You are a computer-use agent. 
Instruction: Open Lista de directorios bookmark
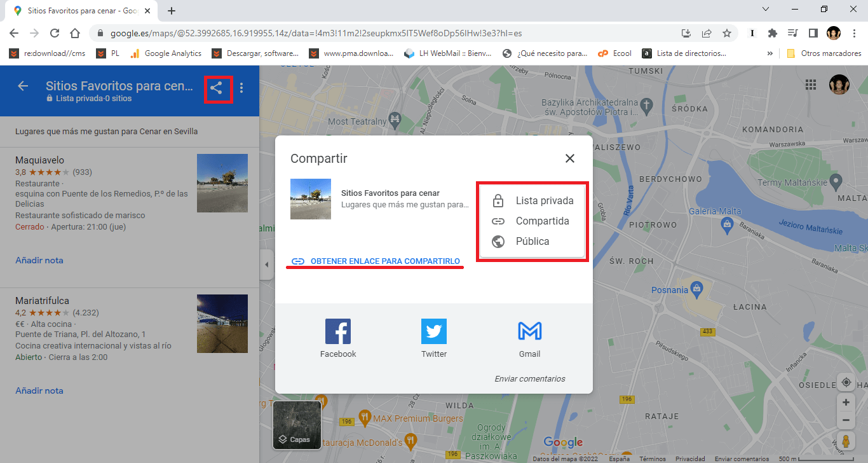[684, 53]
